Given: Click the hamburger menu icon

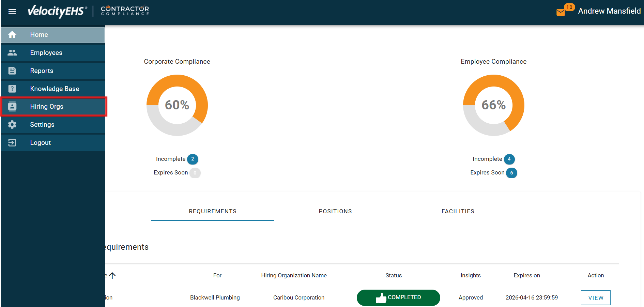Looking at the screenshot, I should tap(12, 12).
